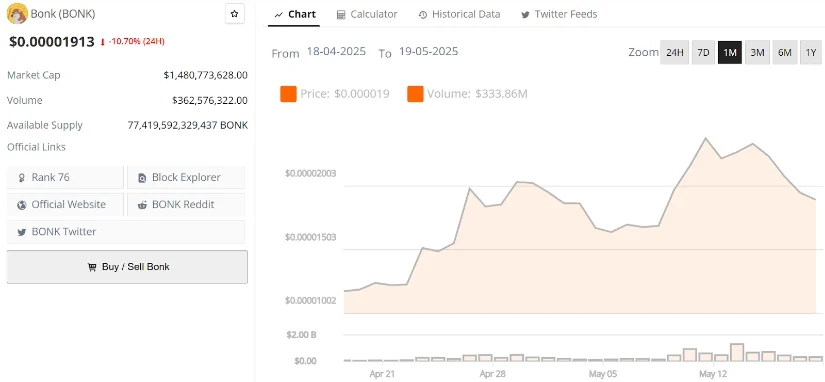Visit the Official Website link
The width and height of the screenshot is (825, 382).
coord(65,204)
